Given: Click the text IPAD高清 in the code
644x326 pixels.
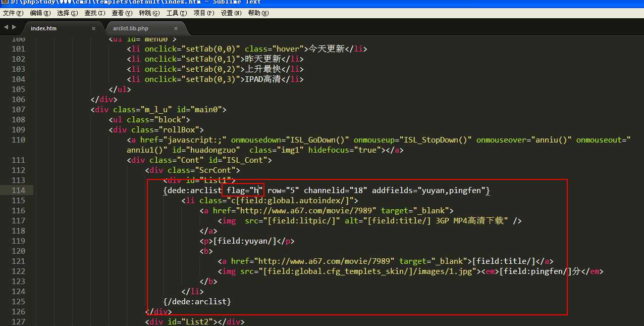Looking at the screenshot, I should click(262, 79).
